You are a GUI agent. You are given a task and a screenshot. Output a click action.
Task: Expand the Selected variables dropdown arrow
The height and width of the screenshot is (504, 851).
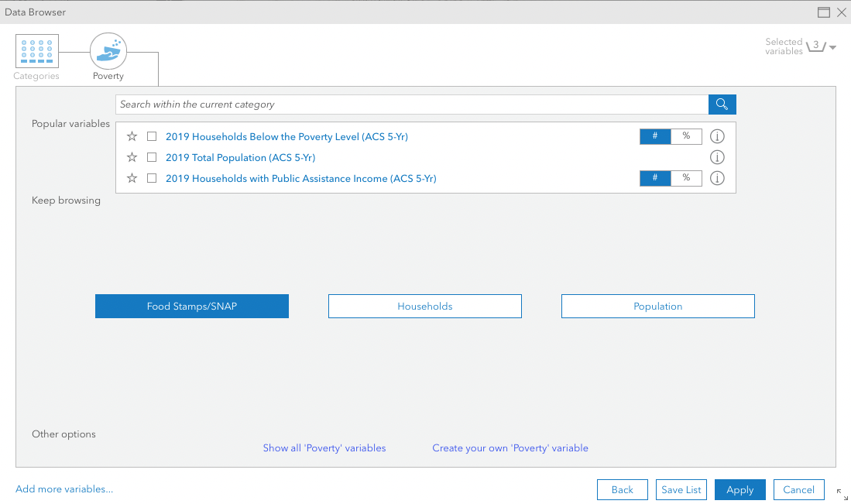(x=832, y=48)
